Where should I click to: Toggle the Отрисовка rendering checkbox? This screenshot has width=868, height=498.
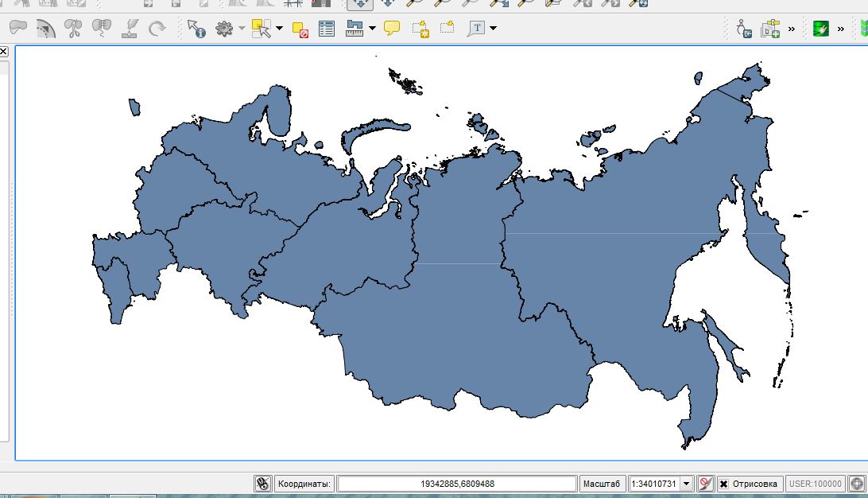pos(723,484)
